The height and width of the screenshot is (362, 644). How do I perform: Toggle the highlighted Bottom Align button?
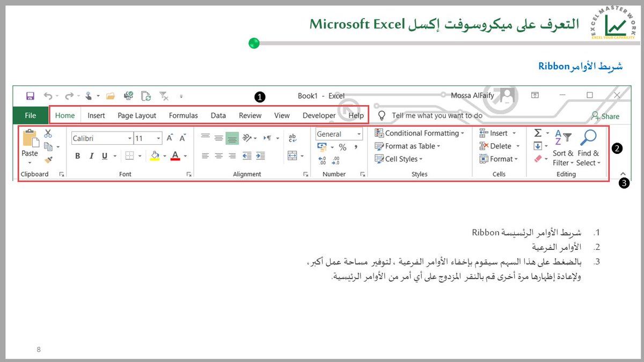point(232,138)
